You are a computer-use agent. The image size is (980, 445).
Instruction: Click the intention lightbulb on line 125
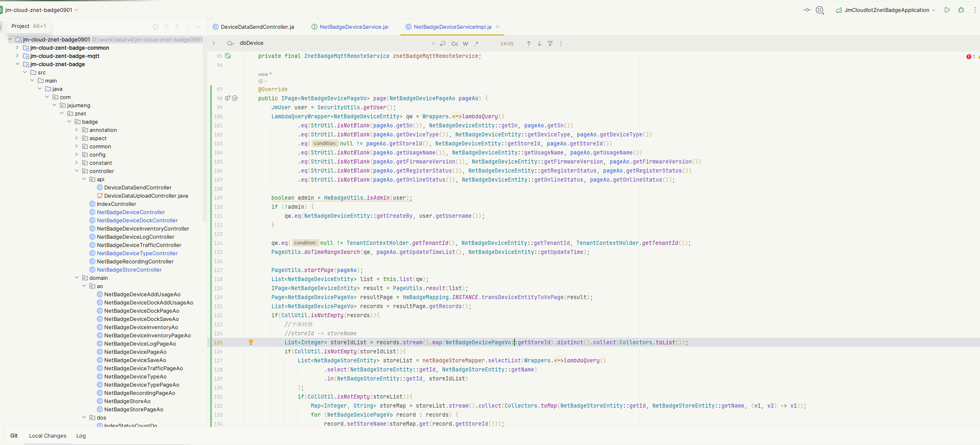pyautogui.click(x=251, y=342)
